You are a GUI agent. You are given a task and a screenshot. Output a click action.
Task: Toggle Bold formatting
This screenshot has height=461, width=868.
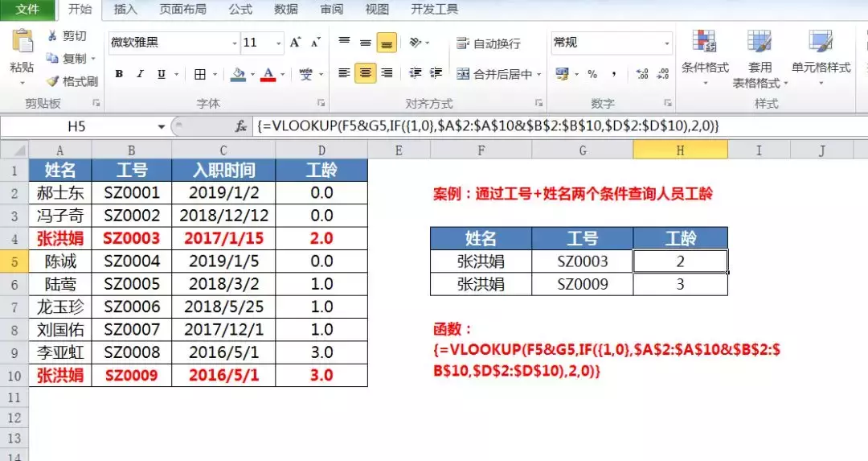119,74
